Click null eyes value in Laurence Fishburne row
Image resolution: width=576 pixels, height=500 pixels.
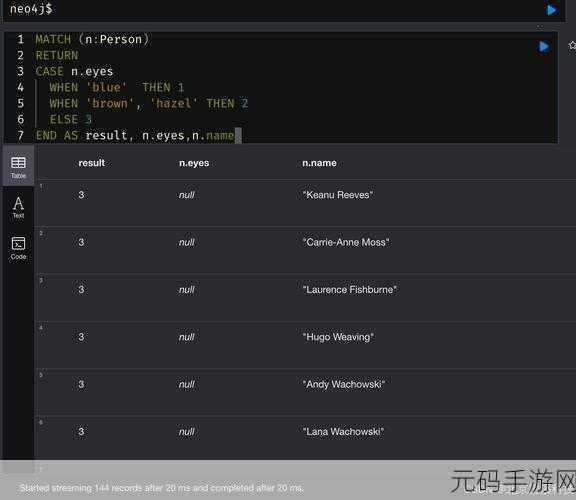187,290
